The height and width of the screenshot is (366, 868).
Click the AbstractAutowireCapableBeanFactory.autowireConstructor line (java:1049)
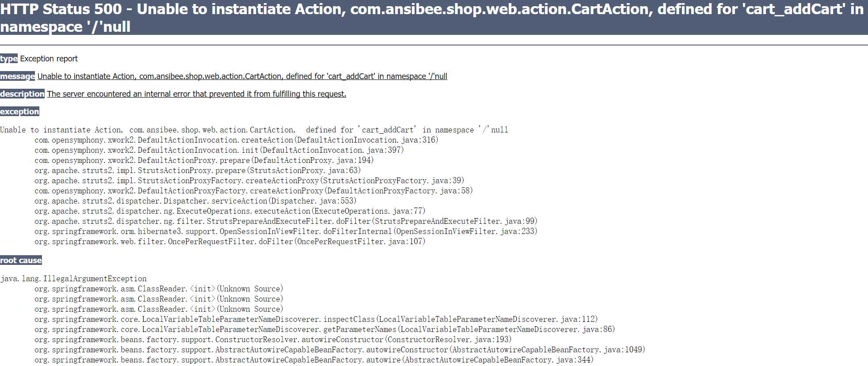click(x=340, y=350)
